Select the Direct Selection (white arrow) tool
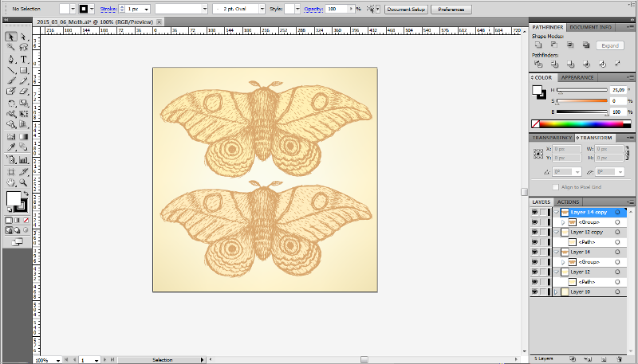Image resolution: width=638 pixels, height=364 pixels. coord(24,37)
